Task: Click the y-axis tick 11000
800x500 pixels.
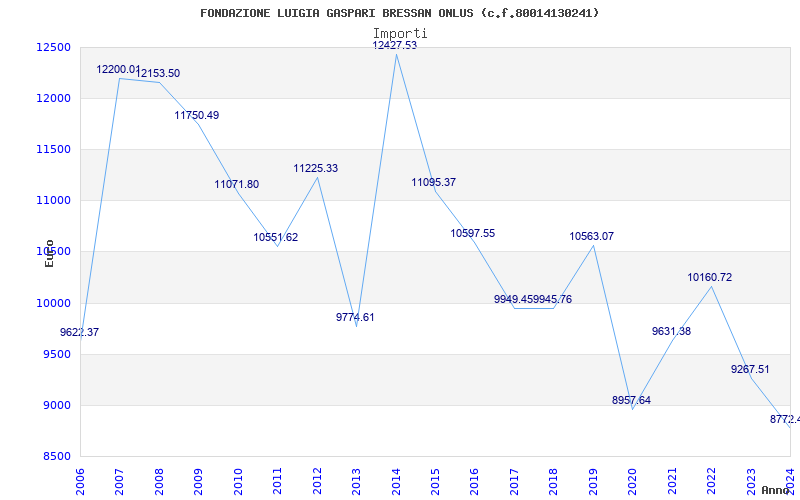Action: (x=53, y=201)
